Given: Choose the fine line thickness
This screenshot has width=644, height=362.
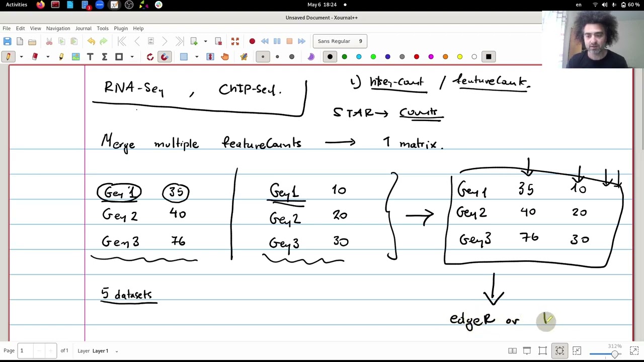Looking at the screenshot, I should click(263, 57).
